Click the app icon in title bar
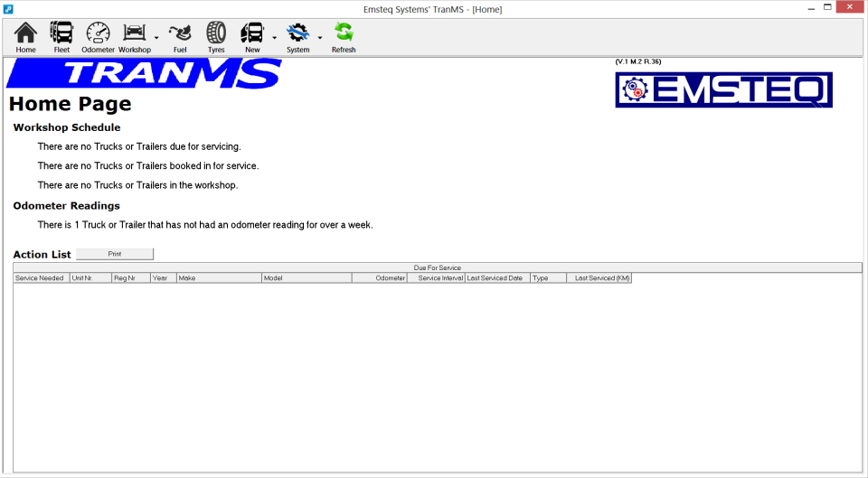The width and height of the screenshot is (868, 478). pos(8,9)
